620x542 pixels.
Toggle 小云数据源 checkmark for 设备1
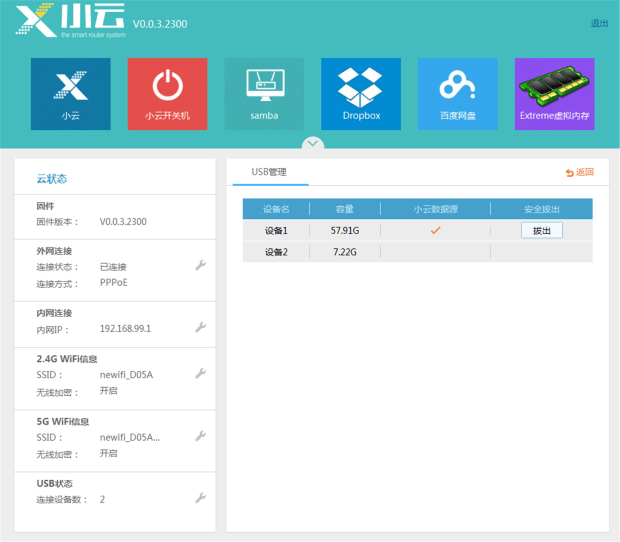tap(435, 230)
